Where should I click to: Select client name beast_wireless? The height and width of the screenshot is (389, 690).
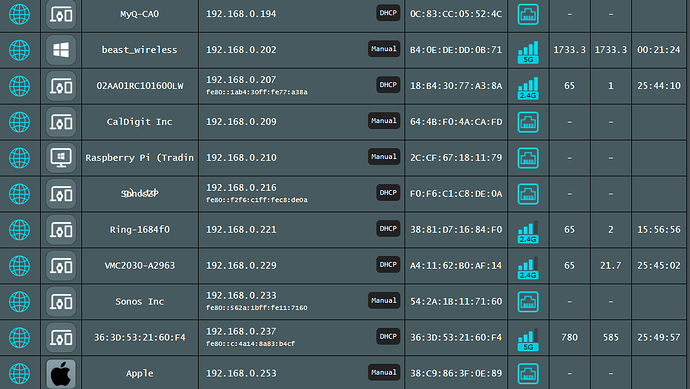tap(139, 50)
